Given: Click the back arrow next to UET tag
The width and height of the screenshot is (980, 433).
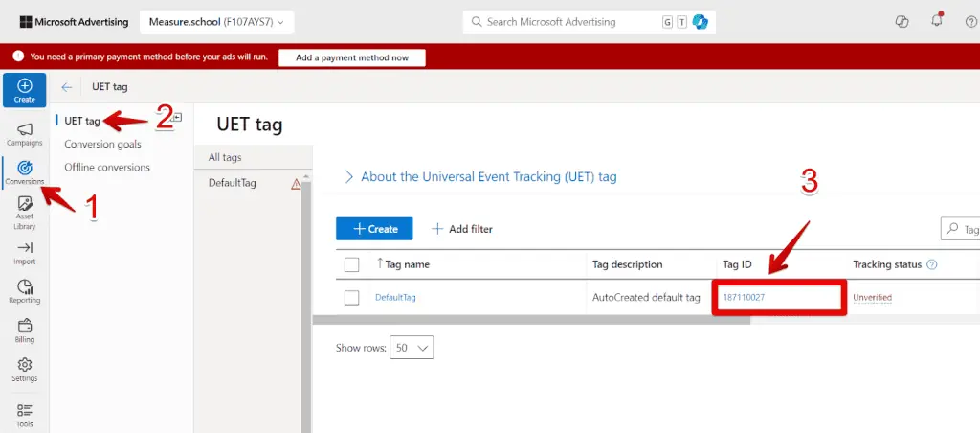Looking at the screenshot, I should [66, 87].
